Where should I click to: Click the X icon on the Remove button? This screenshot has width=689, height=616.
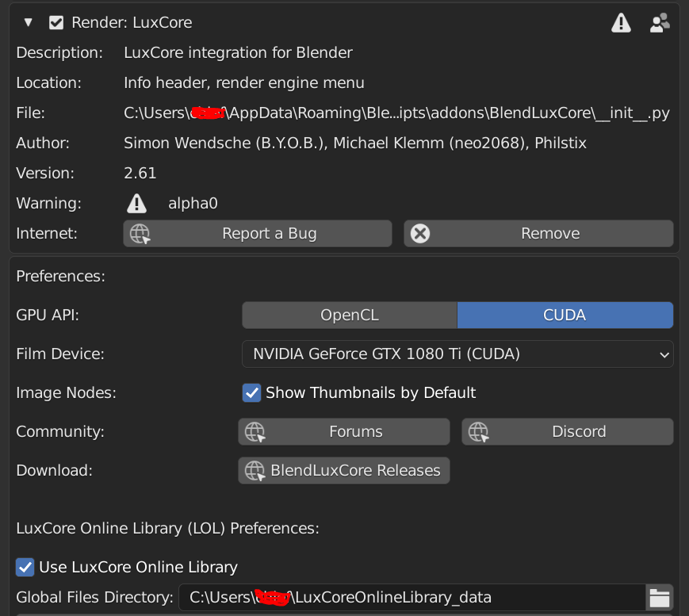point(421,234)
